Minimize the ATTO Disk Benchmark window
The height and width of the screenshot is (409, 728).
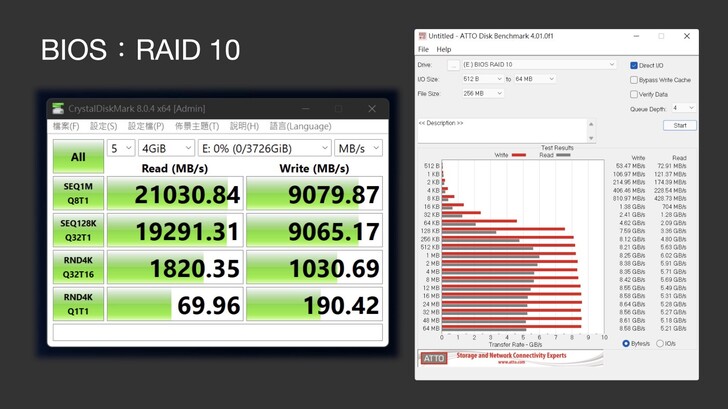636,36
